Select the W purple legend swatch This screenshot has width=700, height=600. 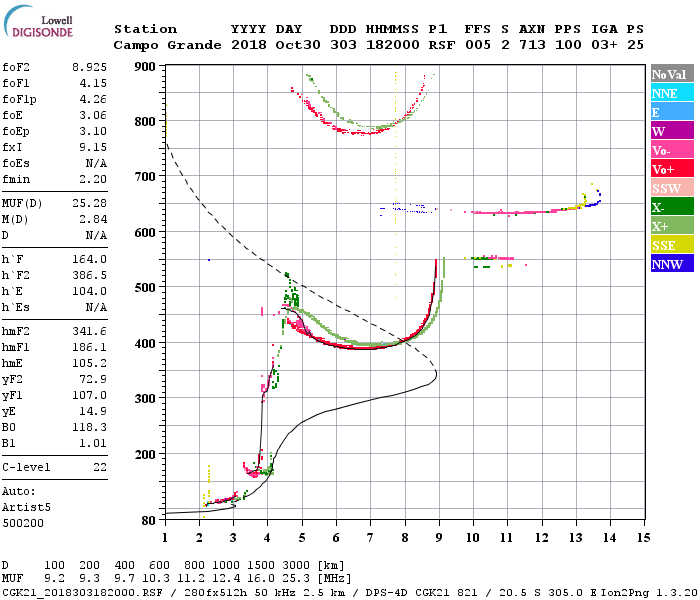tap(672, 131)
